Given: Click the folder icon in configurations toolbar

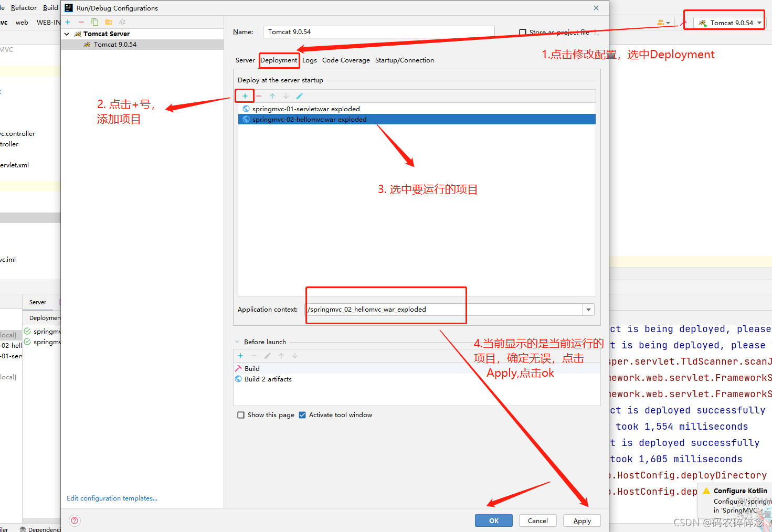Looking at the screenshot, I should click(109, 22).
